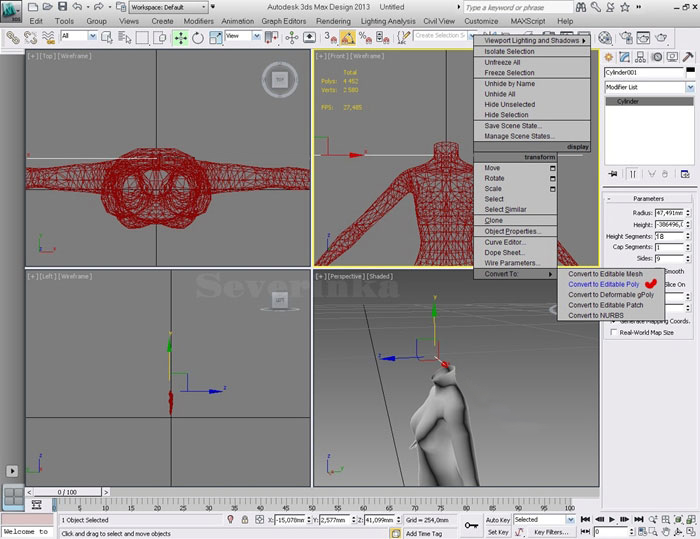Collapse the Parameters rollout

[648, 198]
